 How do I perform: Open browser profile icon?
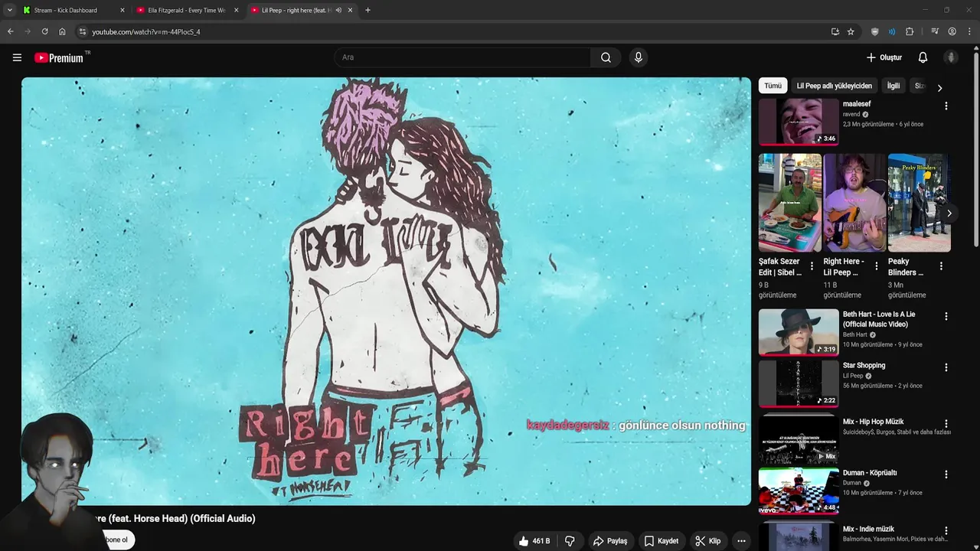coord(952,31)
